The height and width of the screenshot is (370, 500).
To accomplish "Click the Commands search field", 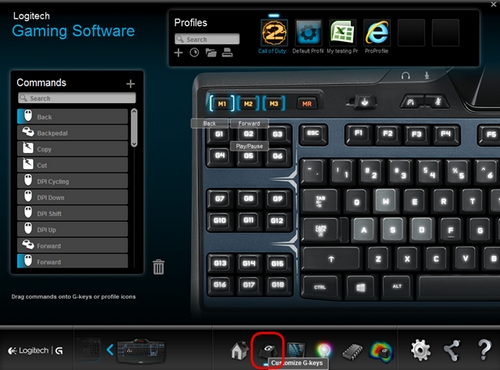I will pos(77,98).
